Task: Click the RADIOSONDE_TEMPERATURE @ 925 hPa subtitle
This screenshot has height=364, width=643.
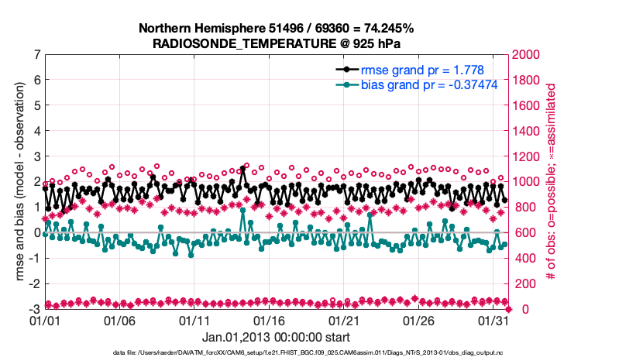Action: coord(276,43)
